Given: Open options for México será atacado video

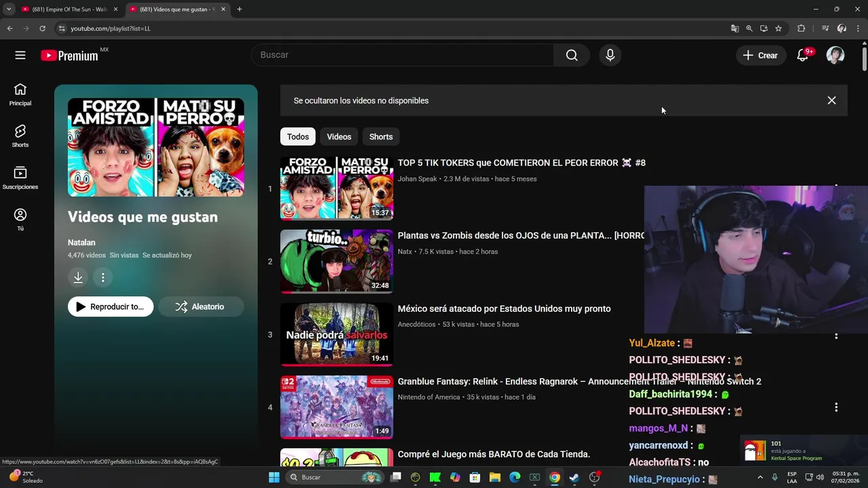Looking at the screenshot, I should (x=836, y=335).
